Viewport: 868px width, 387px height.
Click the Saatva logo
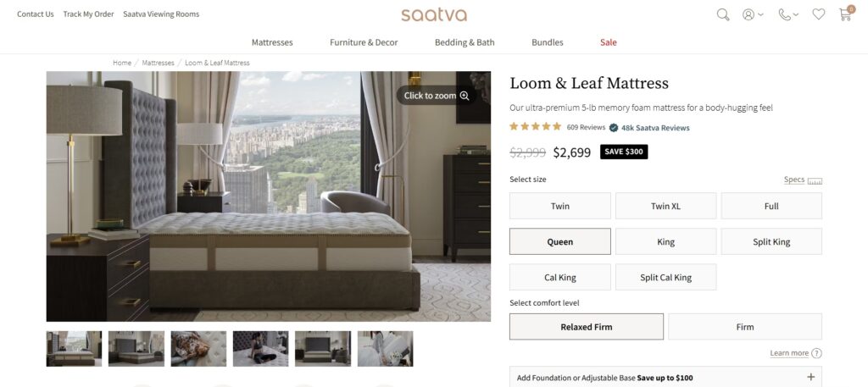tap(434, 14)
